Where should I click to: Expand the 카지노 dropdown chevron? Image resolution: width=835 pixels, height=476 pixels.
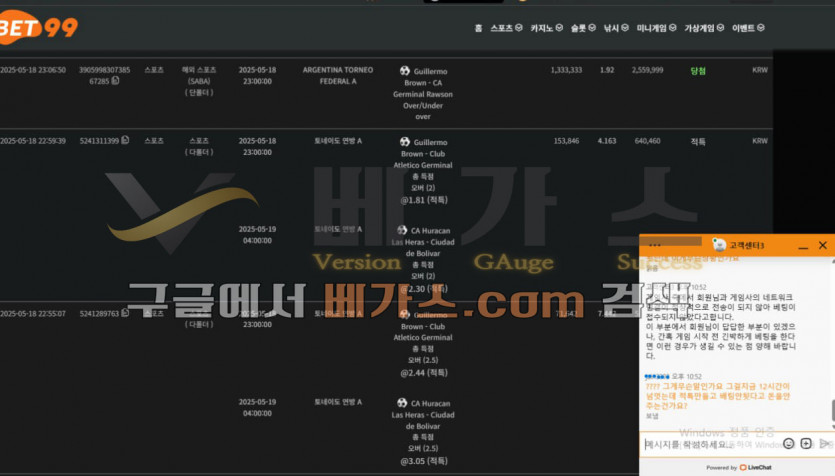point(559,28)
